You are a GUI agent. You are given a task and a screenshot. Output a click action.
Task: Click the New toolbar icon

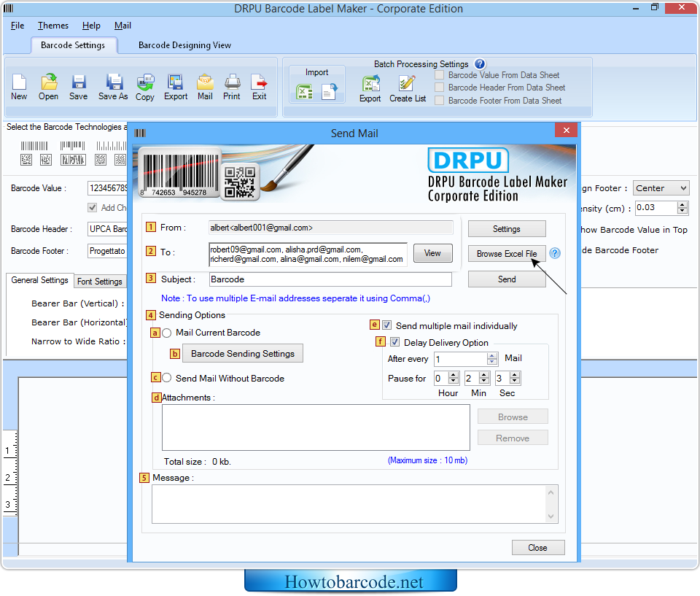click(19, 87)
